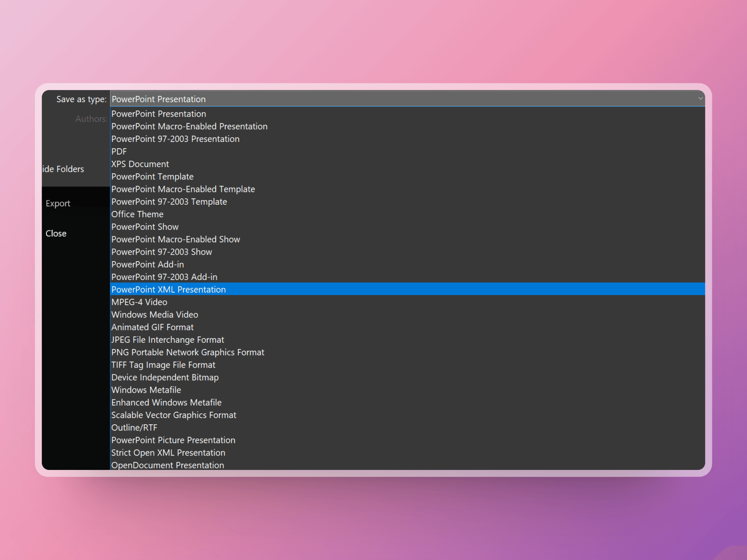Choose Outline/RTF format
The height and width of the screenshot is (560, 747).
pos(407,427)
